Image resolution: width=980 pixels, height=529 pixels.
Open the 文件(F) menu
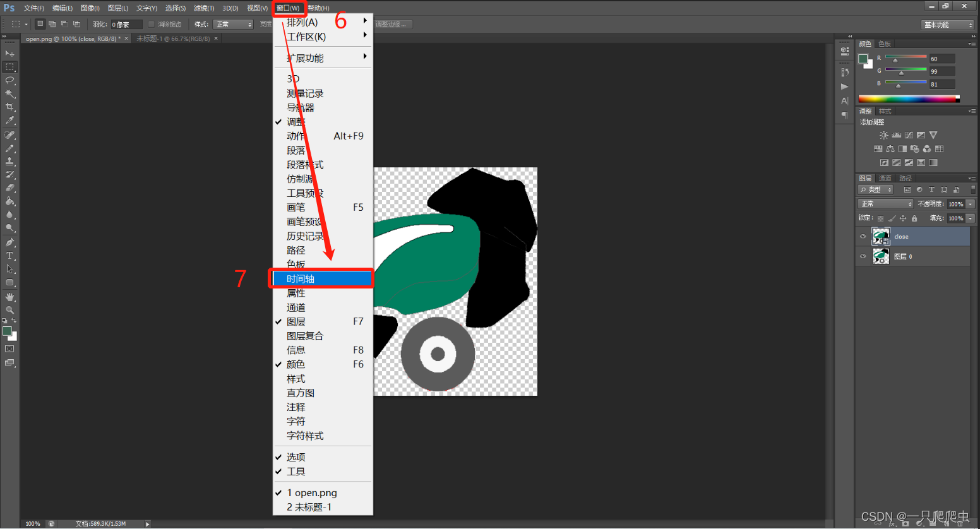pyautogui.click(x=33, y=8)
